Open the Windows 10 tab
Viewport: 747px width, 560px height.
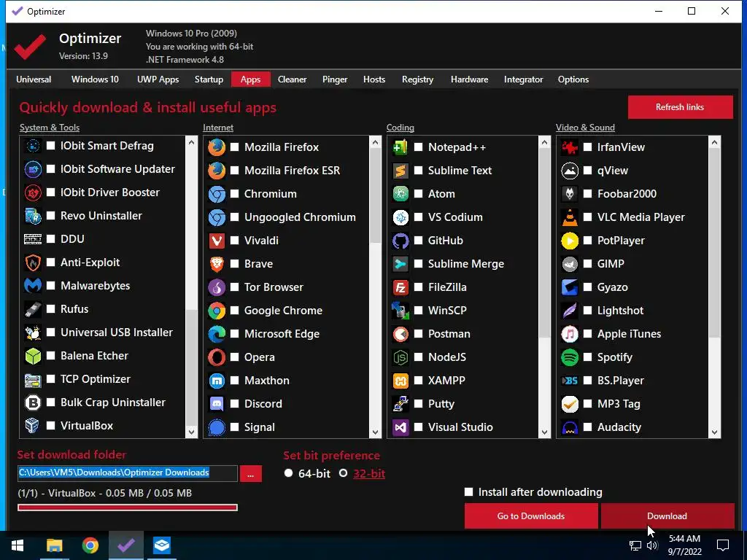pos(95,79)
